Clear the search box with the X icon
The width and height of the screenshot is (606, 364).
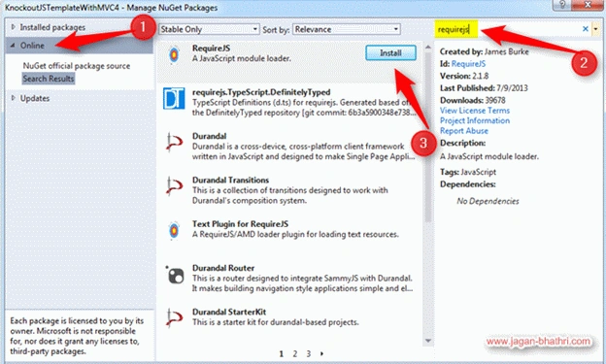tap(586, 29)
